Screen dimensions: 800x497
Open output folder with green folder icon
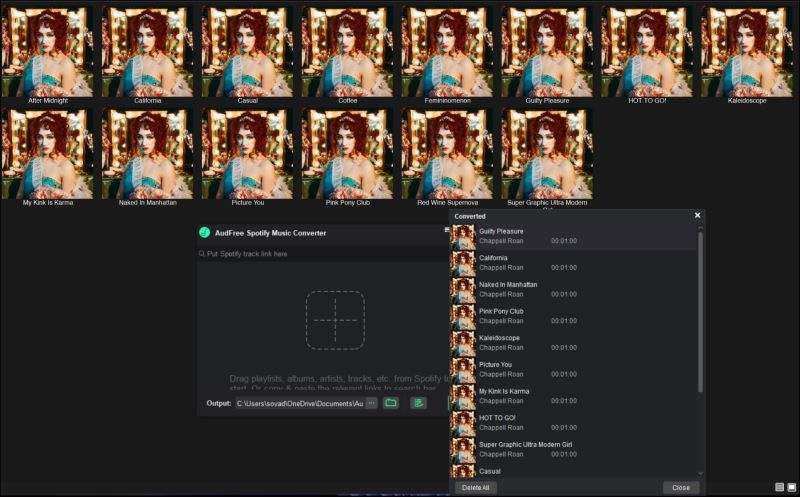[x=391, y=403]
